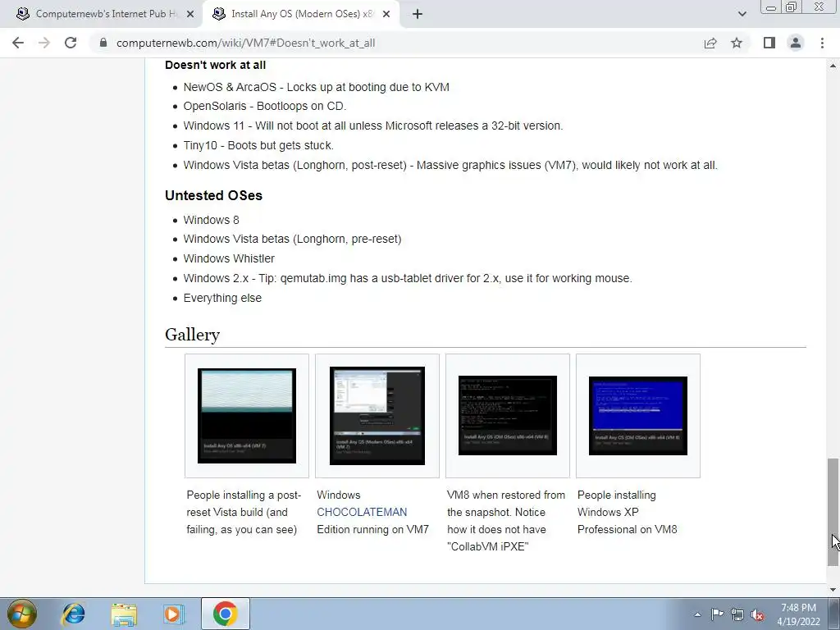The height and width of the screenshot is (630, 840).
Task: Click the Longhorn post-reset list item
Action: pos(450,165)
